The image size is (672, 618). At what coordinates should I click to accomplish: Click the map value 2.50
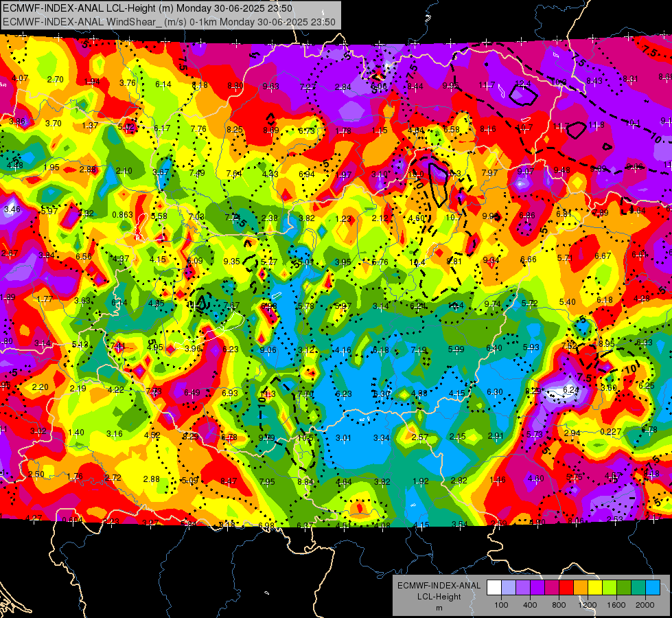pos(36,474)
